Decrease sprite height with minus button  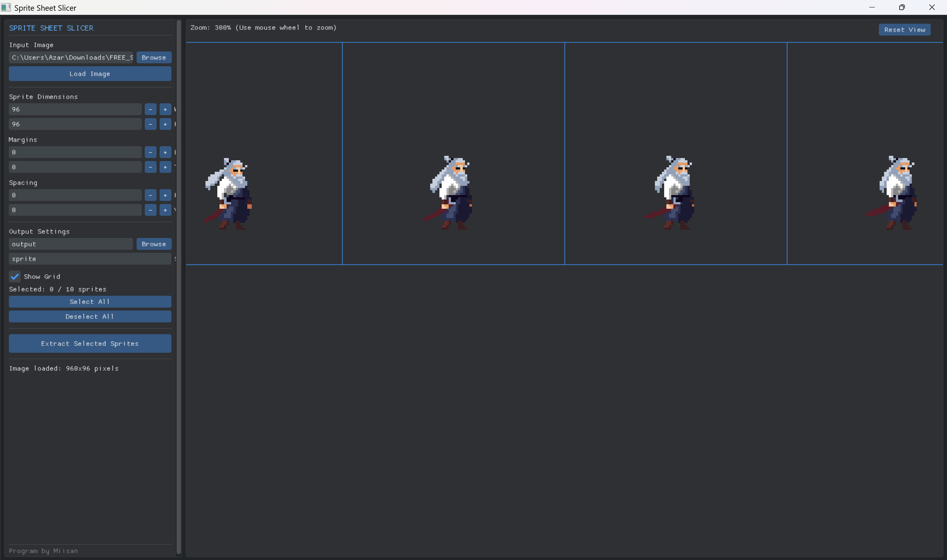[x=150, y=124]
